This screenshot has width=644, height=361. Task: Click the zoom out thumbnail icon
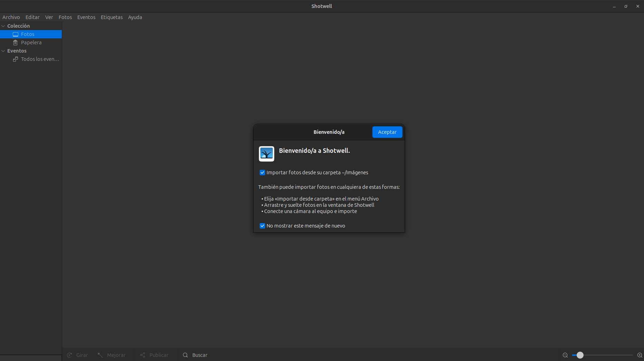(565, 355)
